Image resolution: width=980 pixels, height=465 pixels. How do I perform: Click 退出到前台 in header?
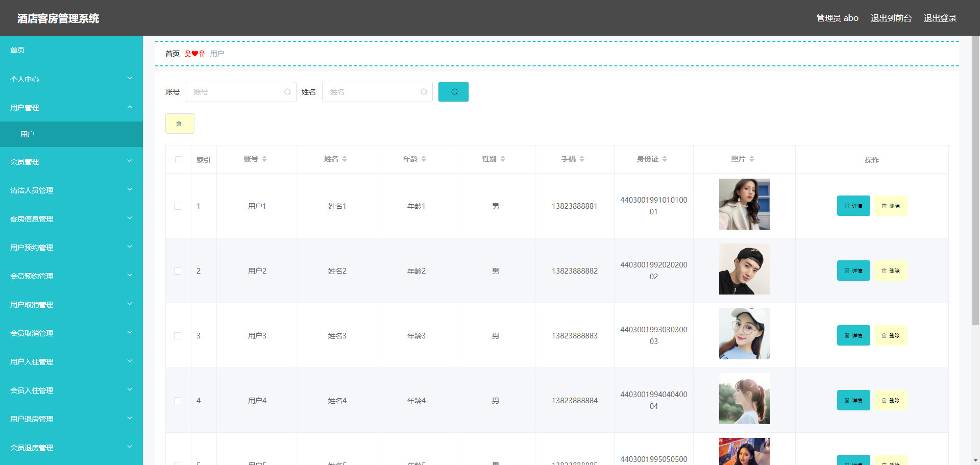point(891,18)
